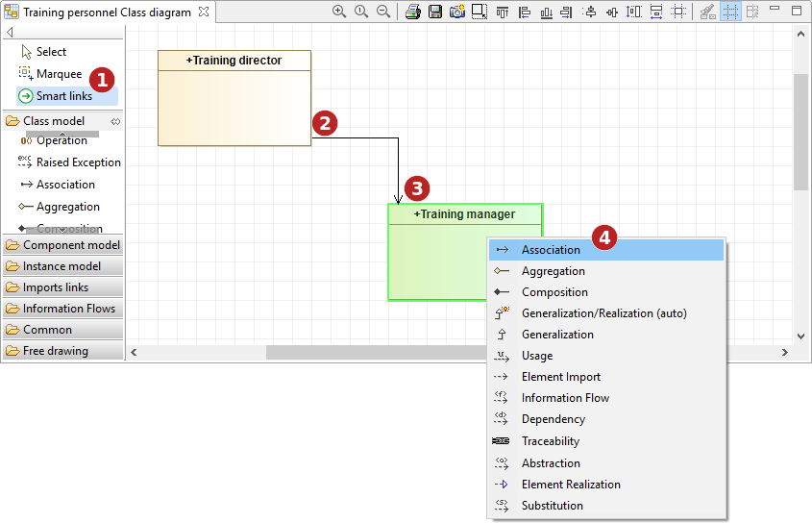Image resolution: width=812 pixels, height=523 pixels.
Task: Choose Traceability from the popup menu
Action: click(x=606, y=441)
